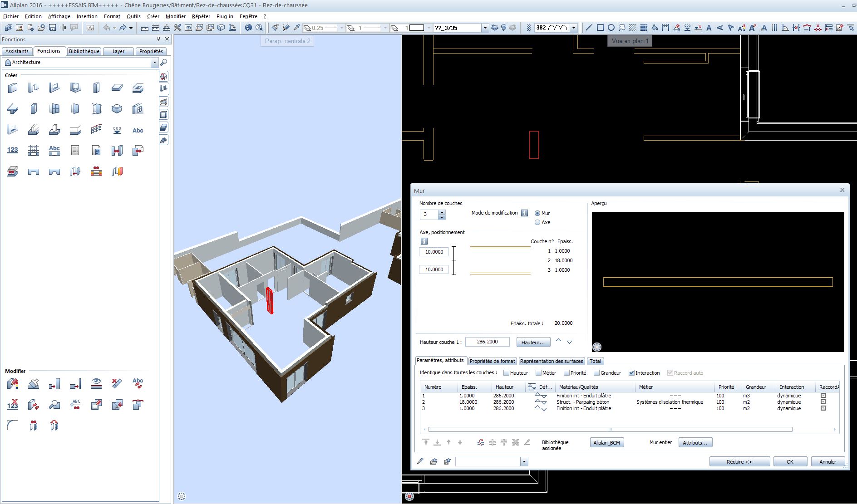Click the circle drawing tool
Viewport: 857px width, 504px height.
pos(611,28)
